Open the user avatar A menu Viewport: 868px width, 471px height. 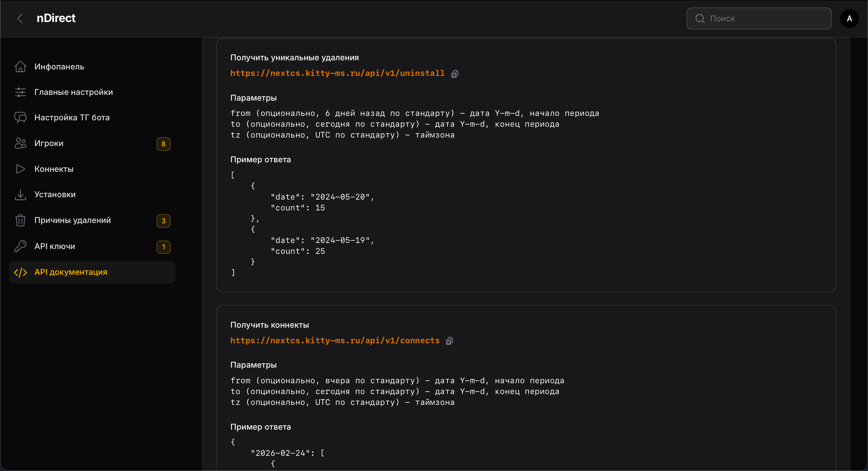pyautogui.click(x=849, y=19)
